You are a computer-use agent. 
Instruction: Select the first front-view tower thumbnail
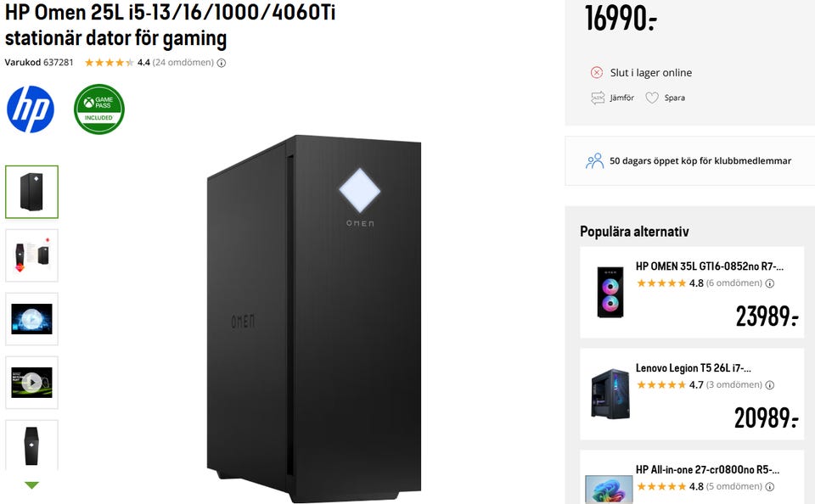pyautogui.click(x=31, y=192)
